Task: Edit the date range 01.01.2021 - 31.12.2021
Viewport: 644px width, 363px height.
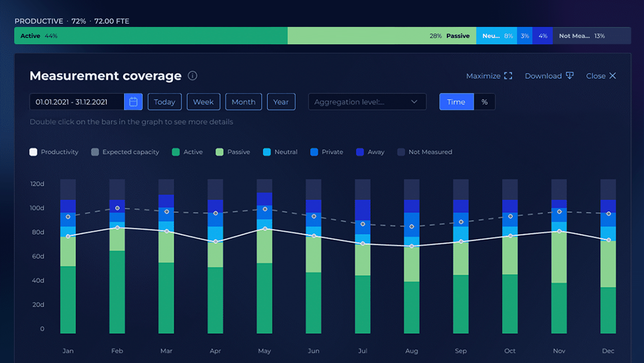Action: [77, 102]
